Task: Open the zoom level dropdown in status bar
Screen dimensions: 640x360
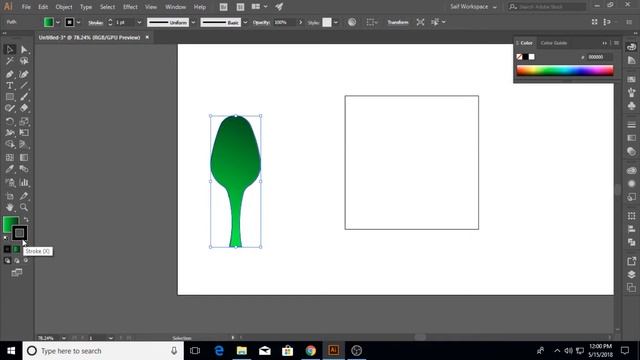Action: [64, 338]
